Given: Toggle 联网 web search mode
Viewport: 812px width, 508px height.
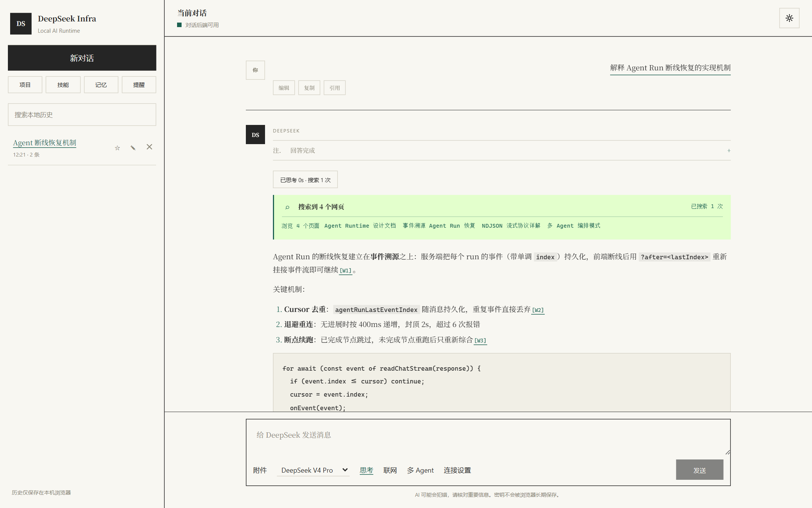Looking at the screenshot, I should (390, 470).
